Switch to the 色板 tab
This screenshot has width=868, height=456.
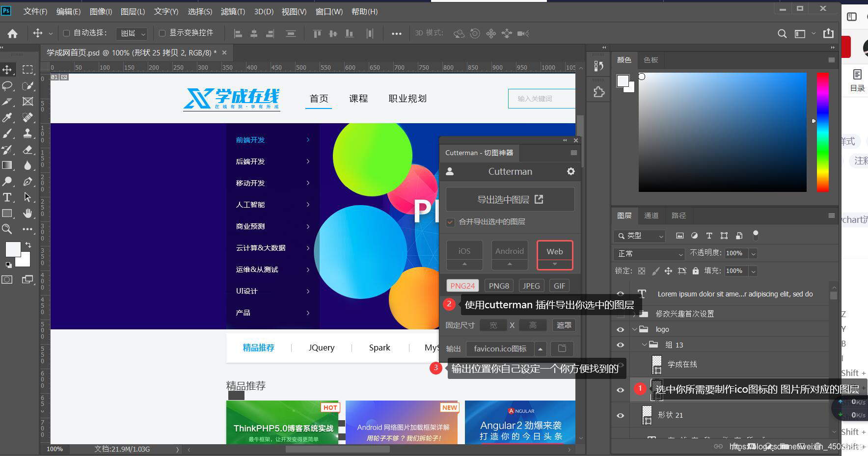pos(651,60)
